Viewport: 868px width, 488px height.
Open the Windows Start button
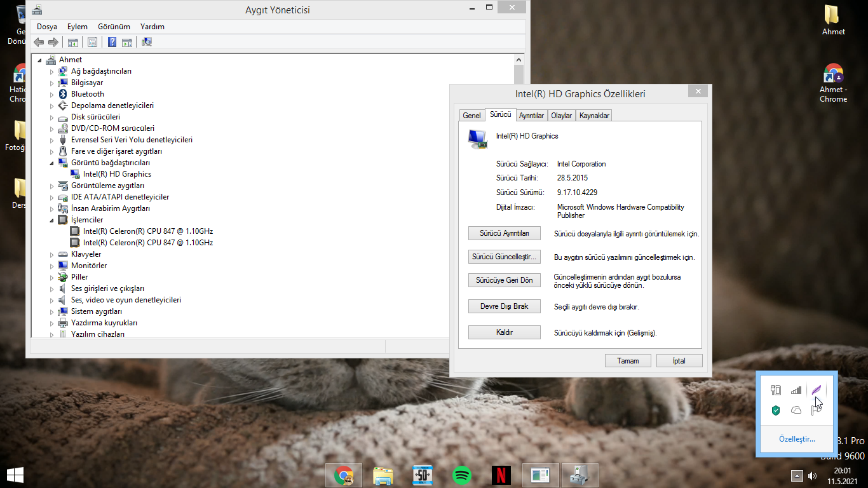coord(15,475)
